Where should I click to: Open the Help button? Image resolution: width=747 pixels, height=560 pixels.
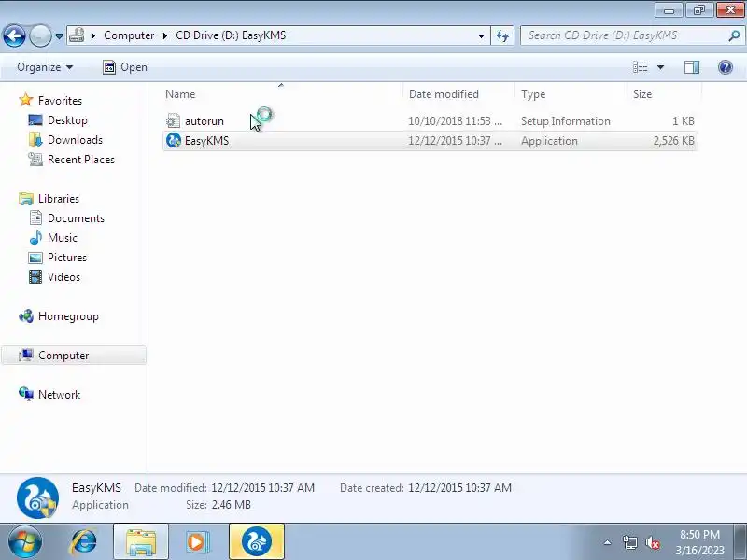coord(726,67)
